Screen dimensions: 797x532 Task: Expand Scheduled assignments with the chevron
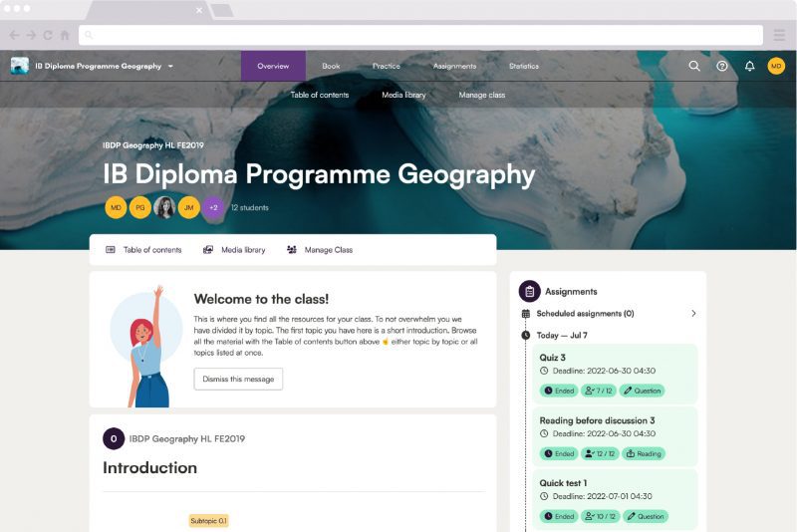[693, 314]
